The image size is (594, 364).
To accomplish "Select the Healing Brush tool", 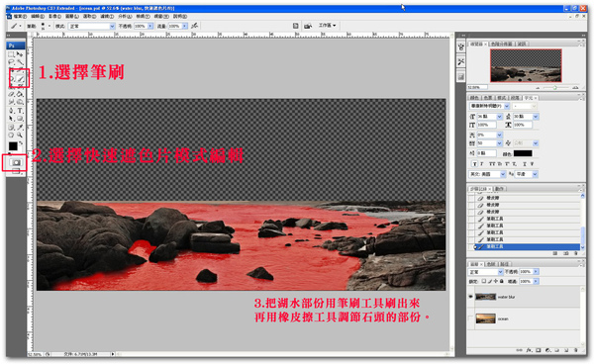I will click(11, 79).
